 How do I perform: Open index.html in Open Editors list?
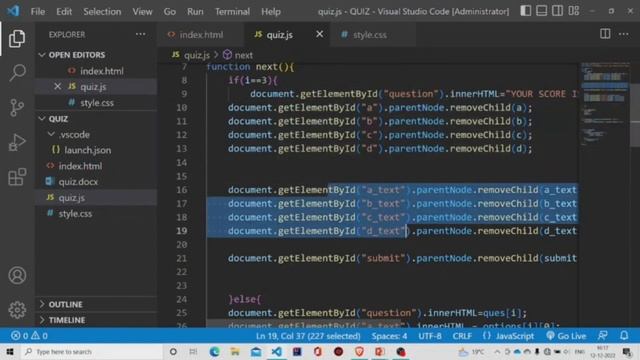(102, 71)
